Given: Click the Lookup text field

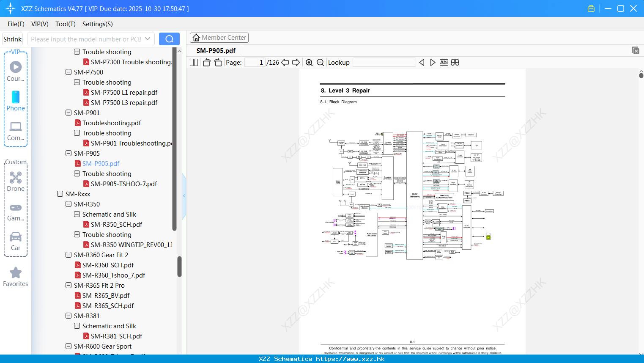Looking at the screenshot, I should point(384,62).
